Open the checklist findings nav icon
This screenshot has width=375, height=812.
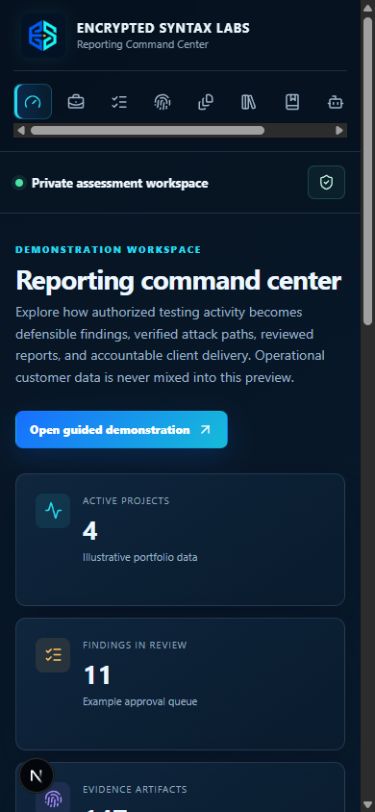click(x=119, y=102)
